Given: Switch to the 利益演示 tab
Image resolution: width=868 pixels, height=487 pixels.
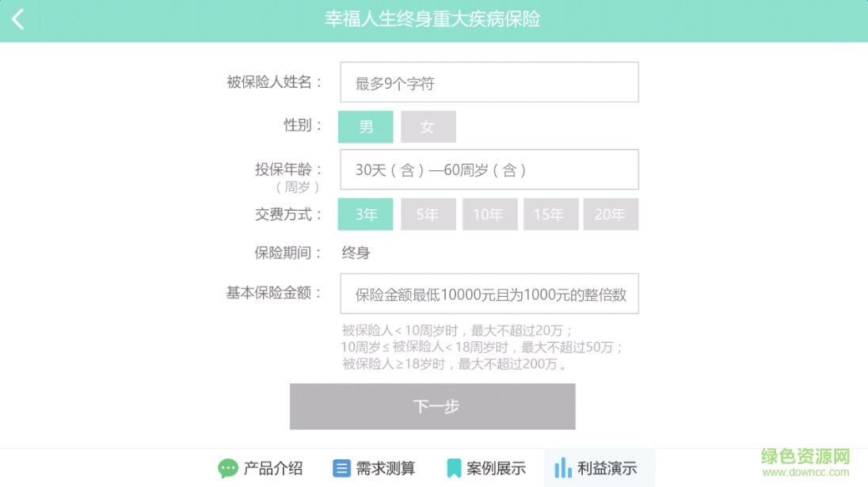Looking at the screenshot, I should (x=607, y=469).
